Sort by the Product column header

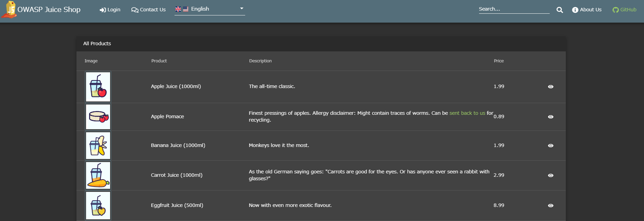159,61
